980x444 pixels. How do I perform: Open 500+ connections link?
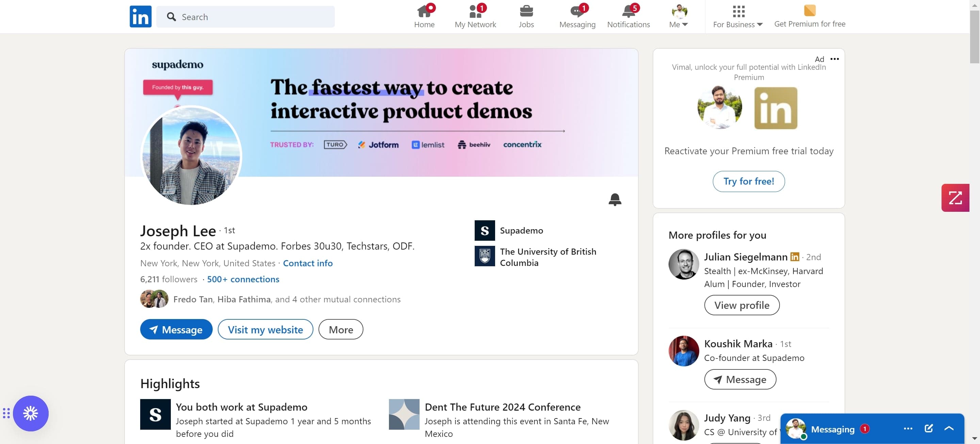(x=243, y=279)
